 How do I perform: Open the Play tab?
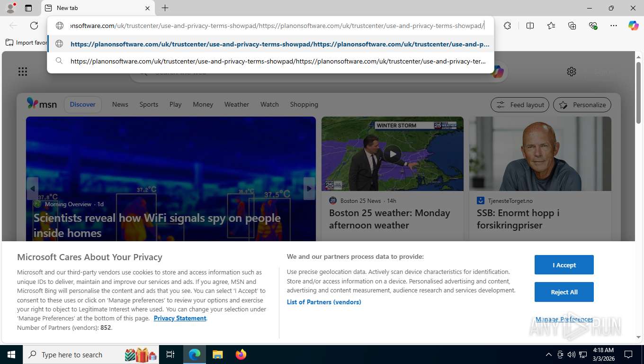pos(176,104)
